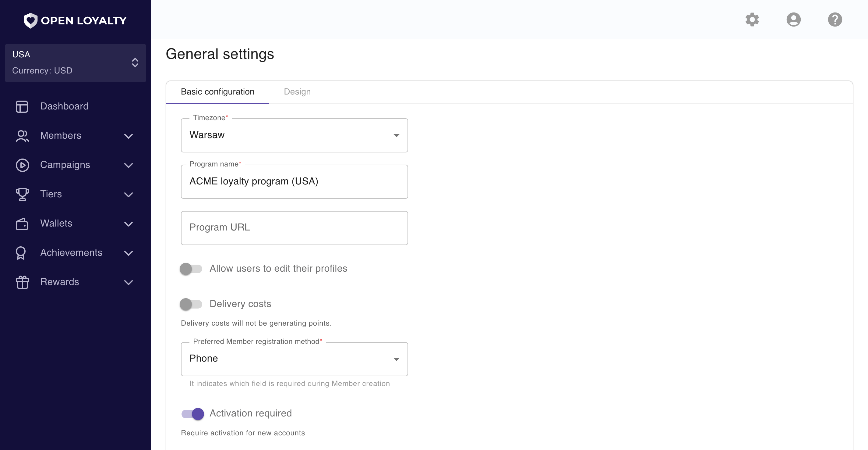Expand the Members submenu chevron
The height and width of the screenshot is (450, 868).
pos(129,136)
